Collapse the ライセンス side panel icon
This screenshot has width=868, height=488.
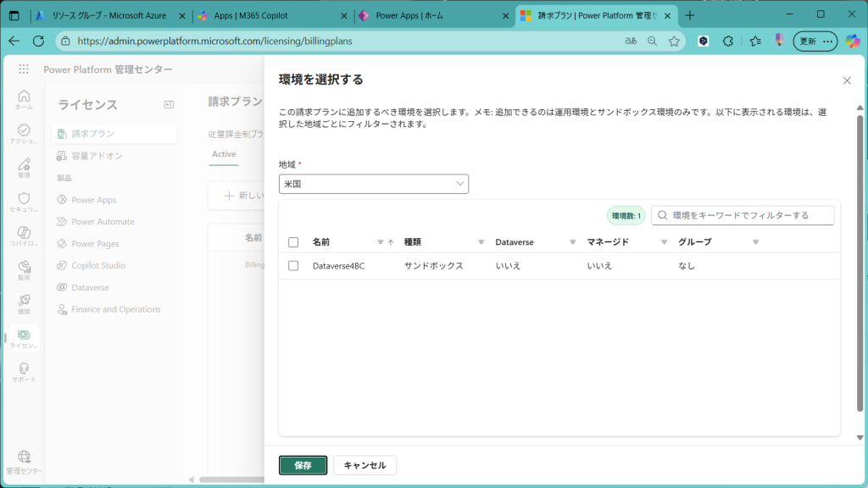[x=169, y=104]
